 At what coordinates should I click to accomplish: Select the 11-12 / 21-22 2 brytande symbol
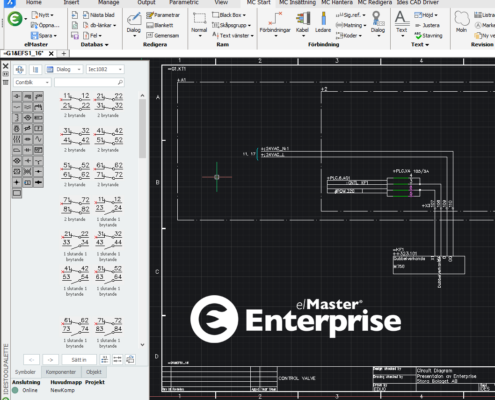pos(75,105)
